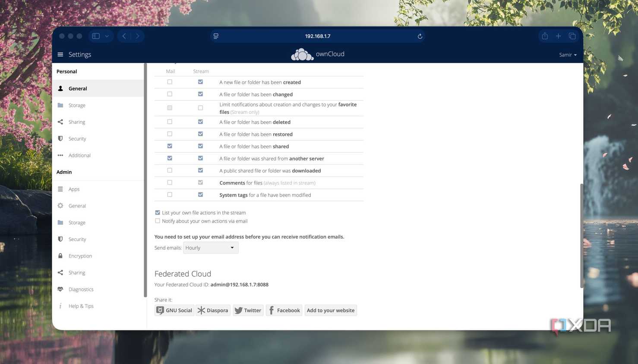Share Federated Cloud ID on GNU Social
Image resolution: width=638 pixels, height=364 pixels.
[x=174, y=311]
